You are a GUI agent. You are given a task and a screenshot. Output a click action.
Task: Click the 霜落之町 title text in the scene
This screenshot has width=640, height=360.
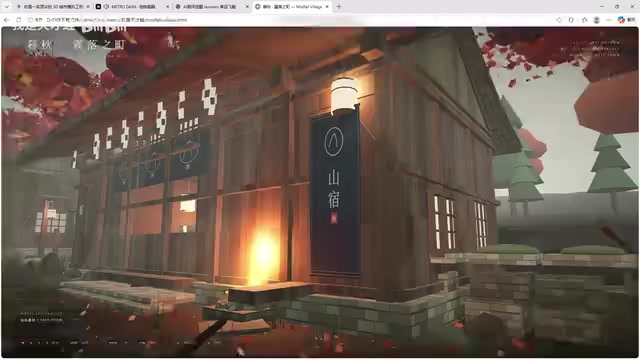pyautogui.click(x=99, y=45)
